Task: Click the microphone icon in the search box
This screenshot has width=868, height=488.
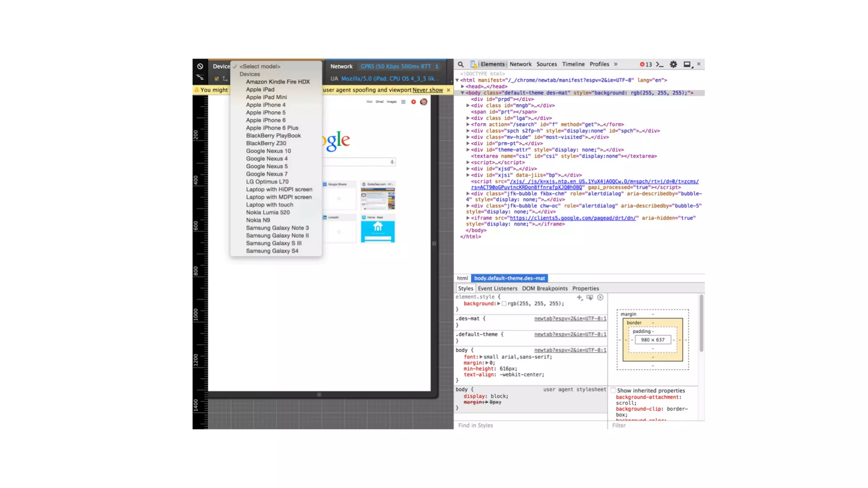Action: tap(392, 162)
